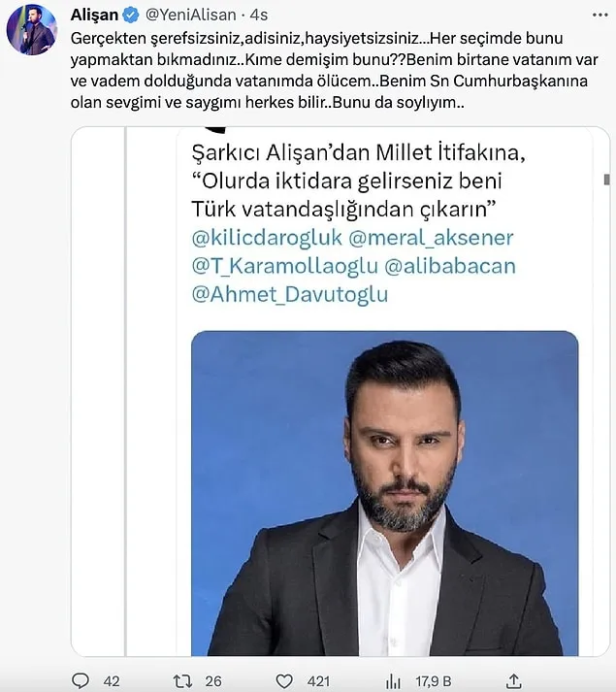Click the reply speech bubble icon

click(82, 680)
